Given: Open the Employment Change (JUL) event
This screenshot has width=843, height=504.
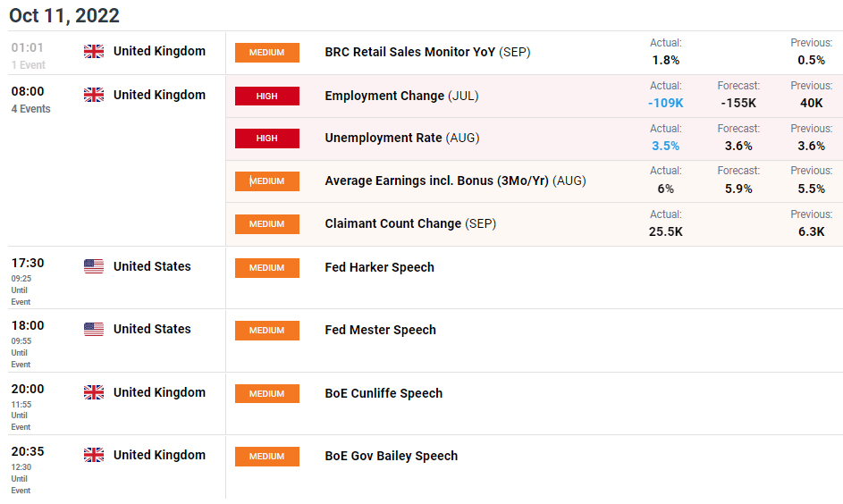Looking at the screenshot, I should pos(401,96).
